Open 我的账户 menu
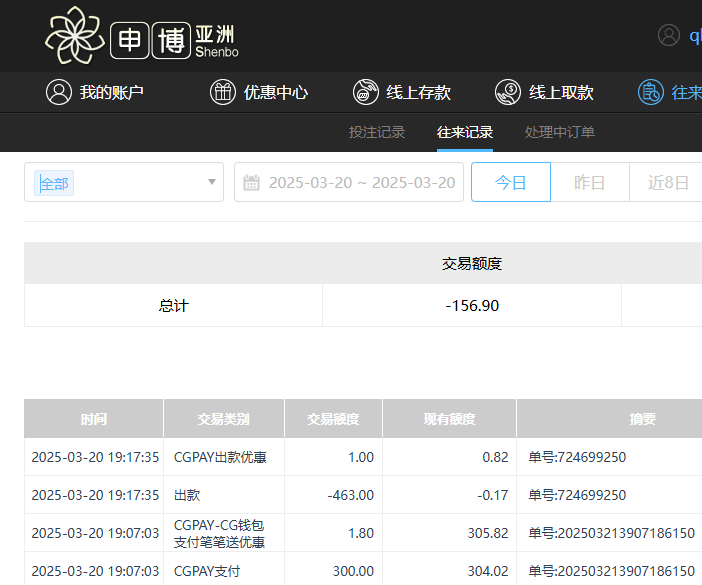The width and height of the screenshot is (702, 585). (111, 93)
